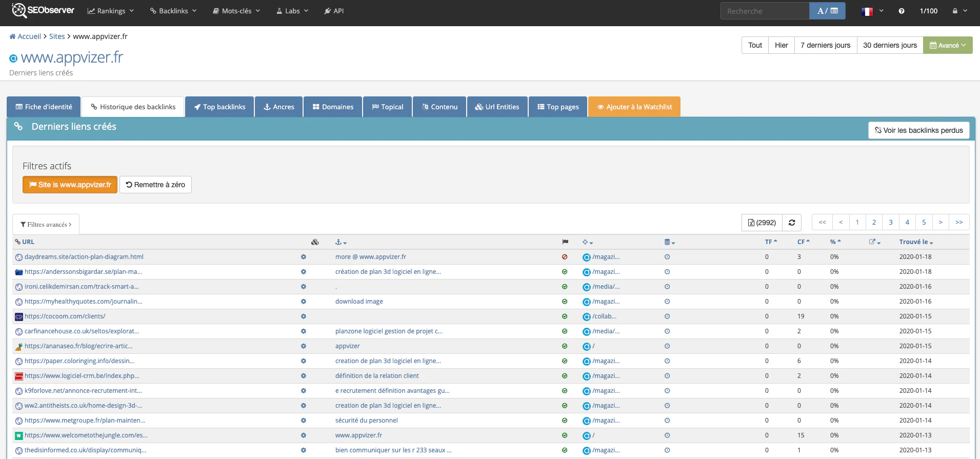The width and height of the screenshot is (980, 459).
Task: Click the green check icon for paper.coloringing.info row
Action: [x=565, y=361]
